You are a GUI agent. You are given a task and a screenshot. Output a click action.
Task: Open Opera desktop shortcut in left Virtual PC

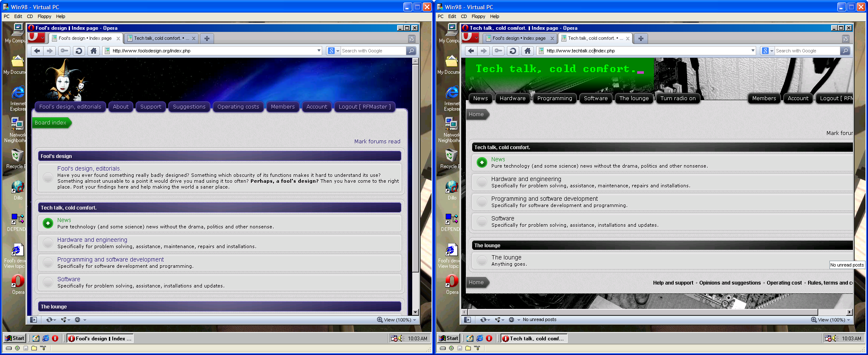(x=18, y=284)
